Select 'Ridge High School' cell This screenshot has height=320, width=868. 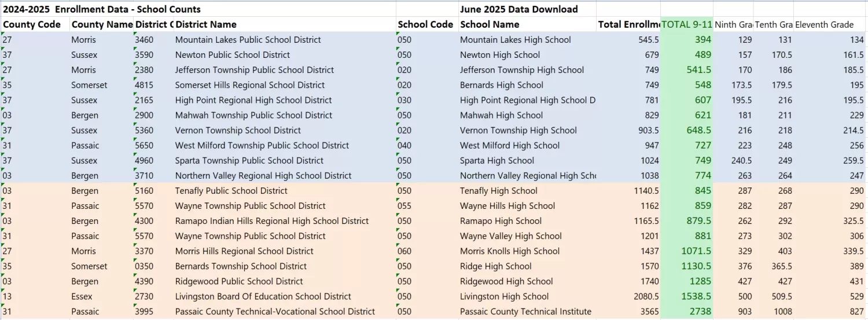coord(527,266)
